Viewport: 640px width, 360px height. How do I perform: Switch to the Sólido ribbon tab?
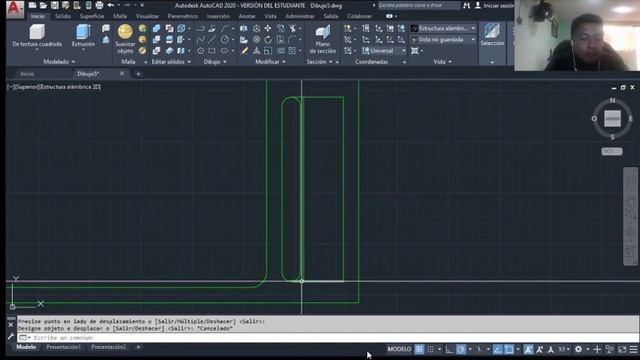pos(63,16)
